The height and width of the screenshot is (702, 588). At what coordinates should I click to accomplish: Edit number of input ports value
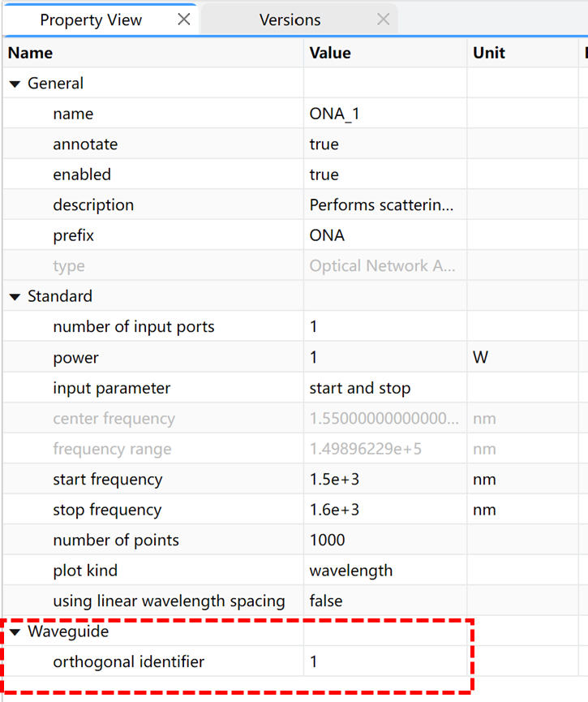coord(385,327)
